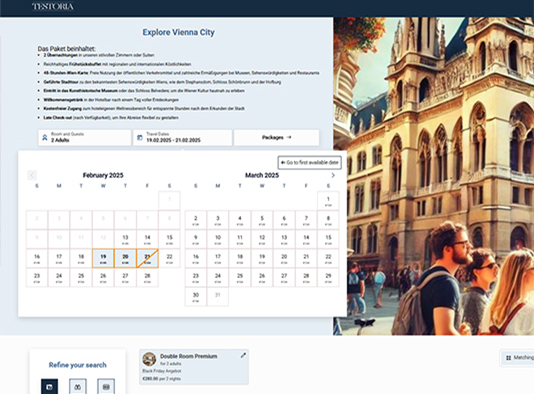
Task: Select March 16 in the calendar
Action: point(195,258)
